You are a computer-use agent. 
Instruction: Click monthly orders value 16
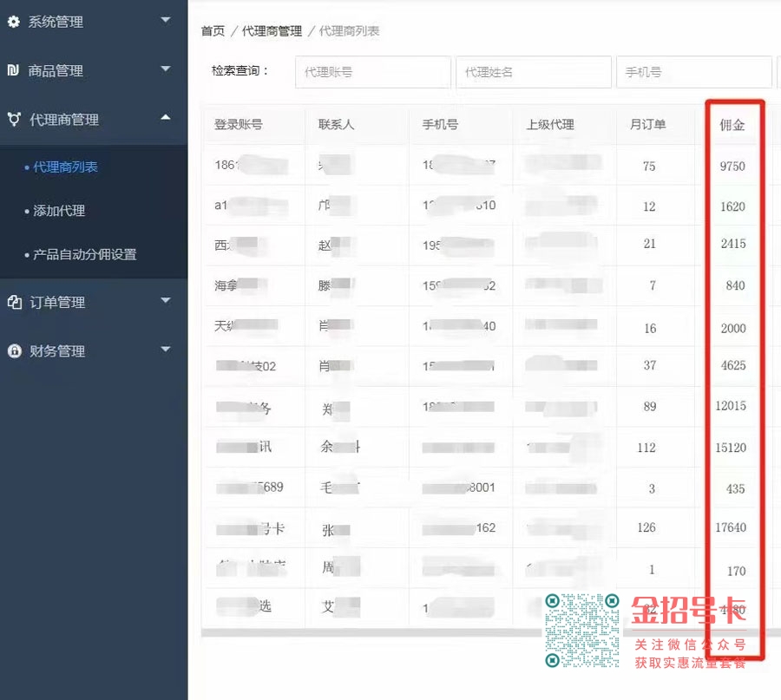pyautogui.click(x=650, y=328)
